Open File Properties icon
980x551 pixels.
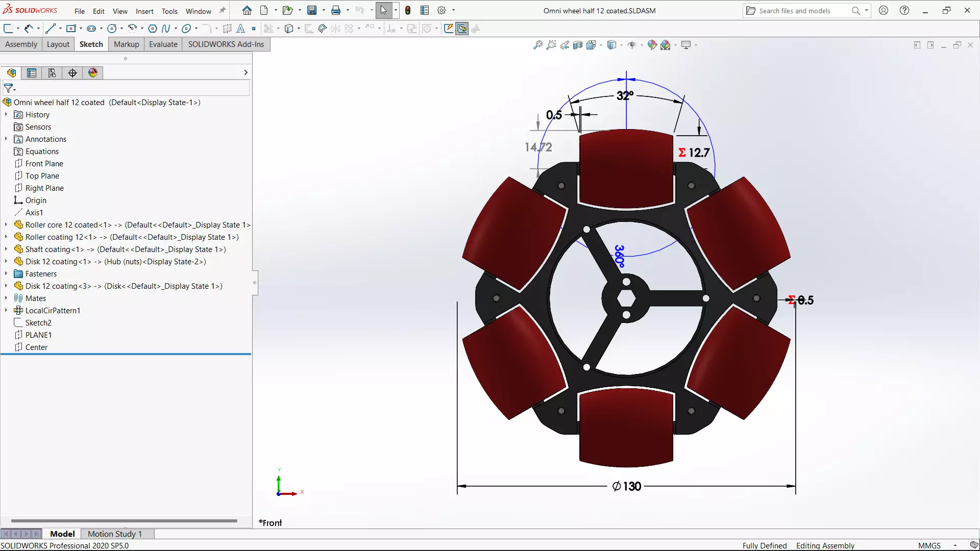tap(425, 10)
